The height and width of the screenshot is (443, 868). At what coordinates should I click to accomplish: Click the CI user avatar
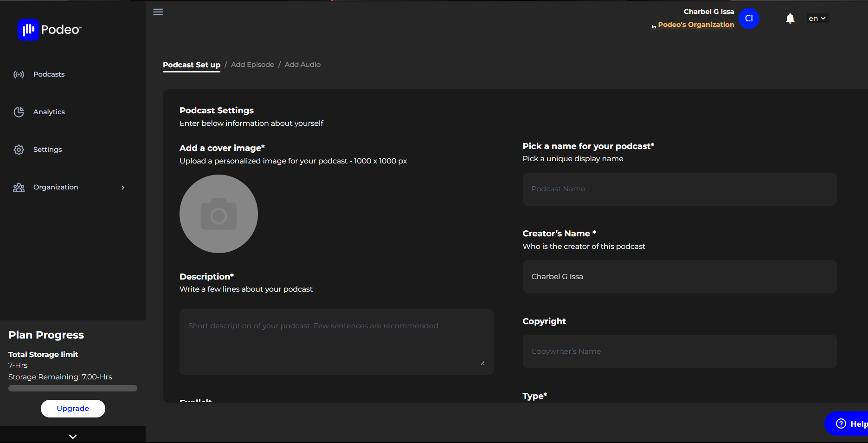coord(749,19)
